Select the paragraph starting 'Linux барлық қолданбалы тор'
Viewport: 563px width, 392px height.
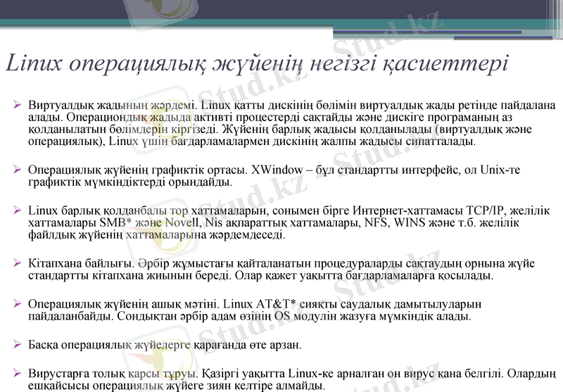[289, 222]
